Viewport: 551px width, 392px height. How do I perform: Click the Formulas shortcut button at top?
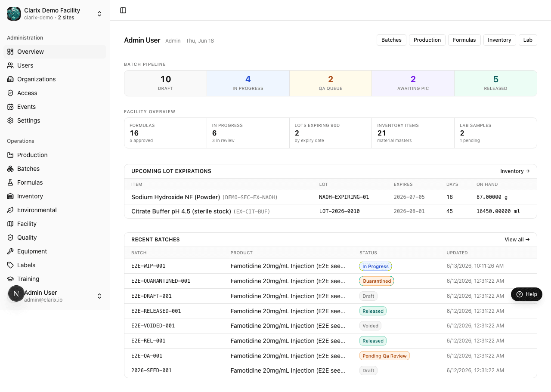[x=464, y=40]
